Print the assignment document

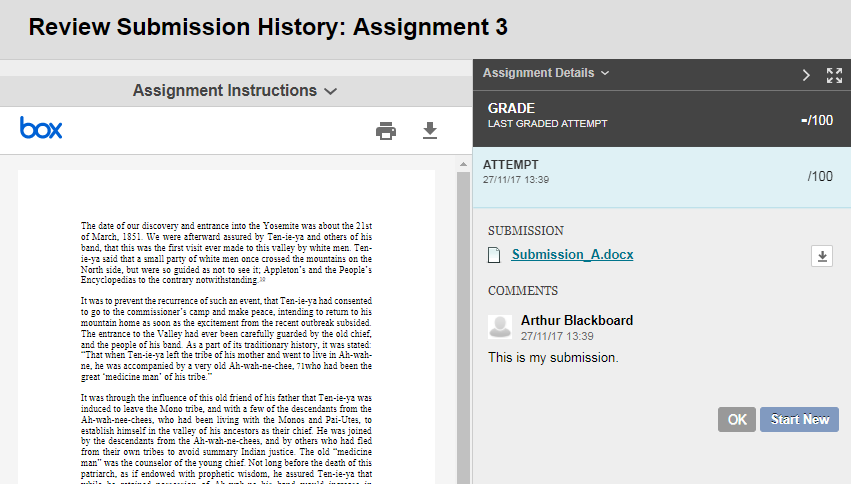[385, 131]
